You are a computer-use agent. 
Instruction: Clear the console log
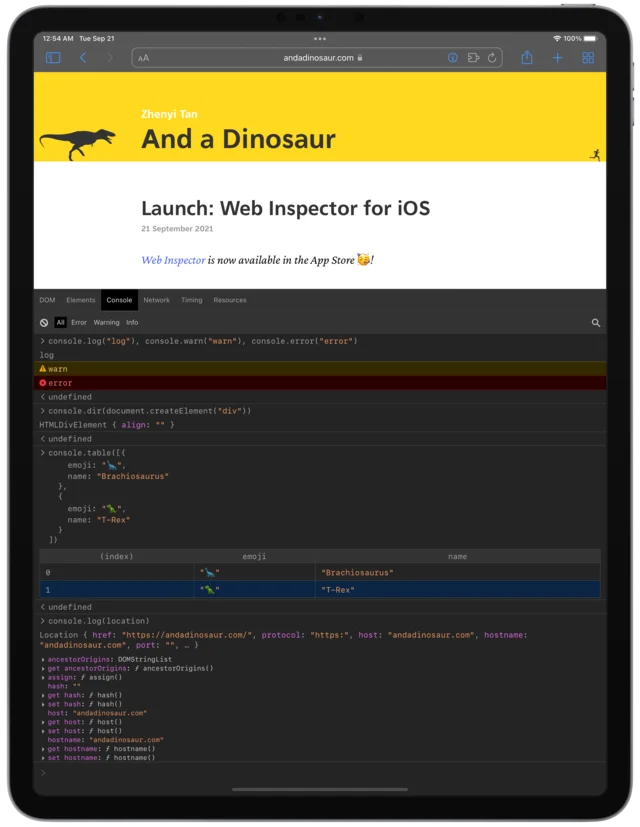44,322
